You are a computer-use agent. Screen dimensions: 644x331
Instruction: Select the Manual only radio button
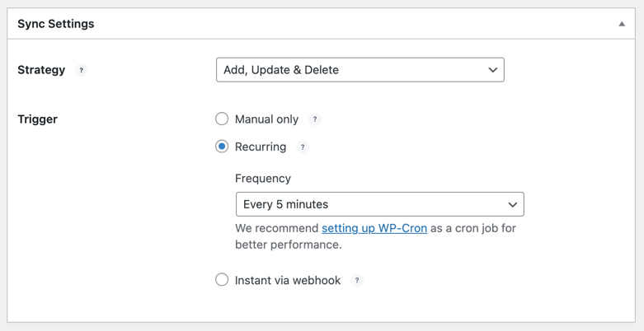pyautogui.click(x=222, y=119)
